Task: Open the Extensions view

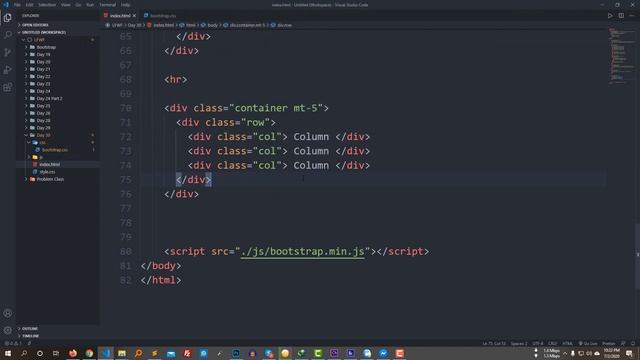Action: coord(7,87)
